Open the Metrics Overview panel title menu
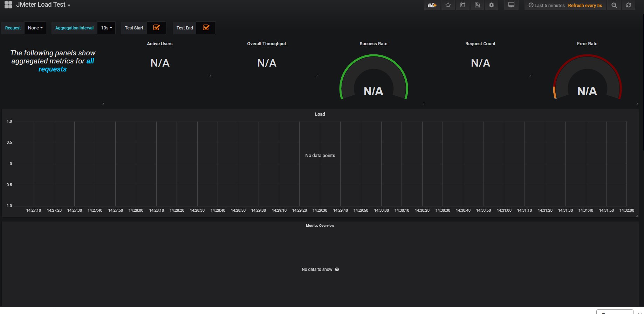This screenshot has height=314, width=644. pyautogui.click(x=320, y=226)
